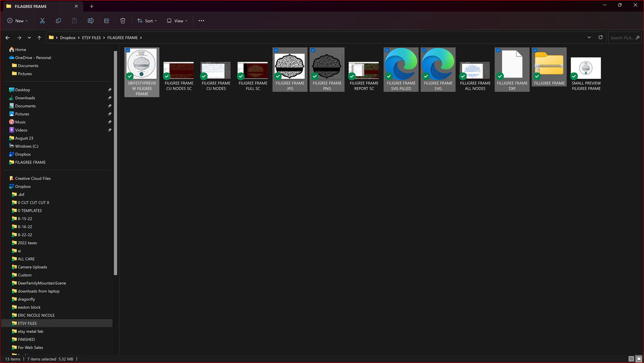Screen dimensions: 644x363
Task: Click the Share icon in toolbar
Action: (x=107, y=20)
